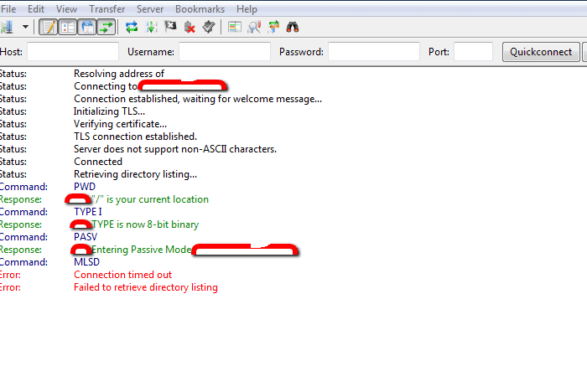The image size is (587, 392).
Task: Open the Transfer menu
Action: click(107, 9)
